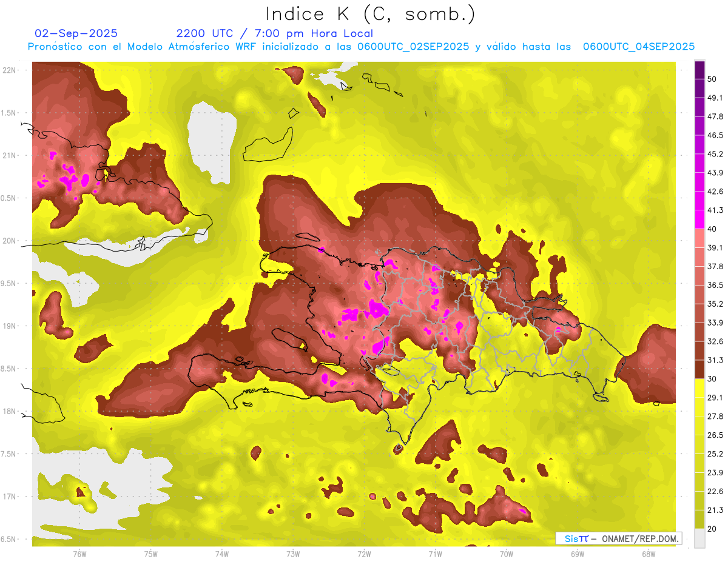
Task: Click the colorbar value '31.3'
Action: tap(715, 360)
